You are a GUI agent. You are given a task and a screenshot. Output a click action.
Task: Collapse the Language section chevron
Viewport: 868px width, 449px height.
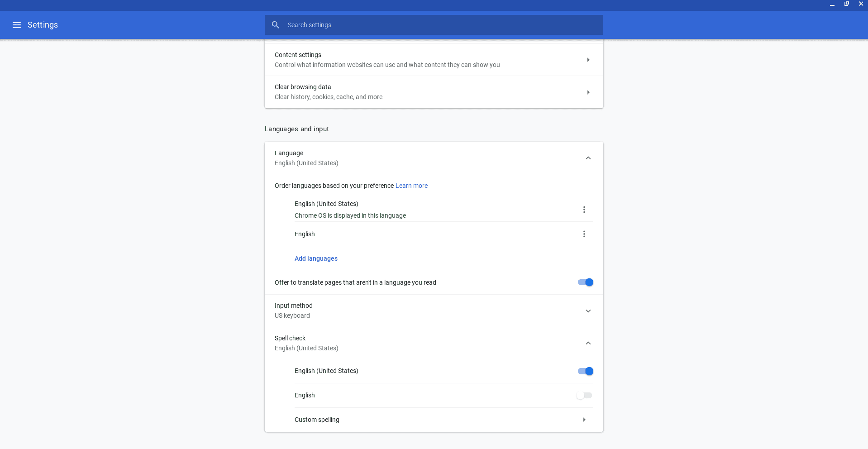pos(588,158)
